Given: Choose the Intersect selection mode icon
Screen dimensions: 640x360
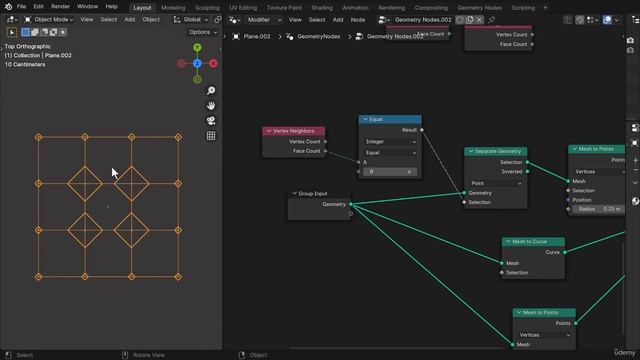Looking at the screenshot, I should [63, 32].
